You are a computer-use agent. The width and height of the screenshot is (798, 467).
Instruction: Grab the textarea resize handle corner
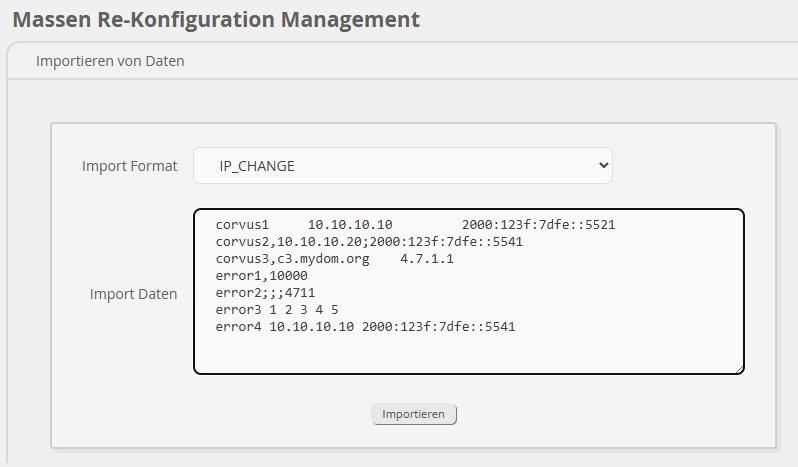click(738, 368)
